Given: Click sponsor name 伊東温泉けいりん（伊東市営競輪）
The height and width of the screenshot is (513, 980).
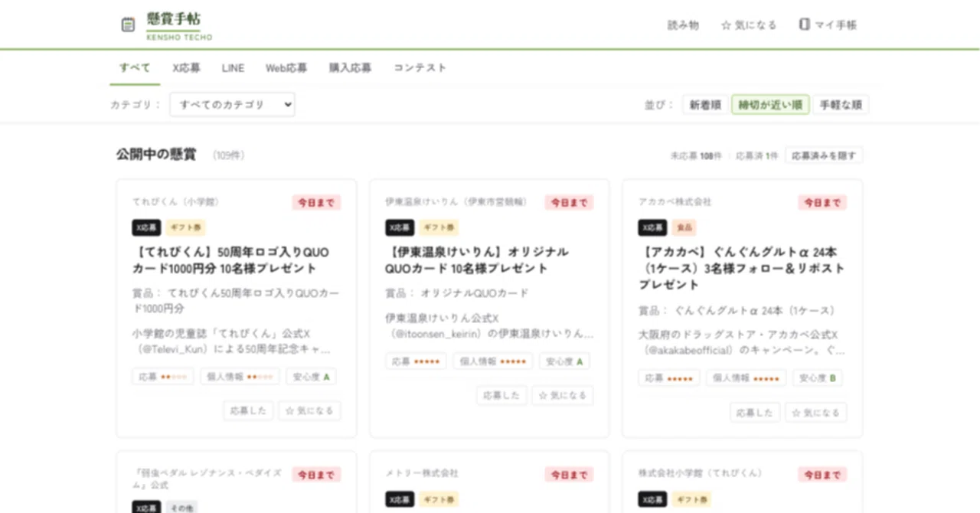Looking at the screenshot, I should point(457,201).
